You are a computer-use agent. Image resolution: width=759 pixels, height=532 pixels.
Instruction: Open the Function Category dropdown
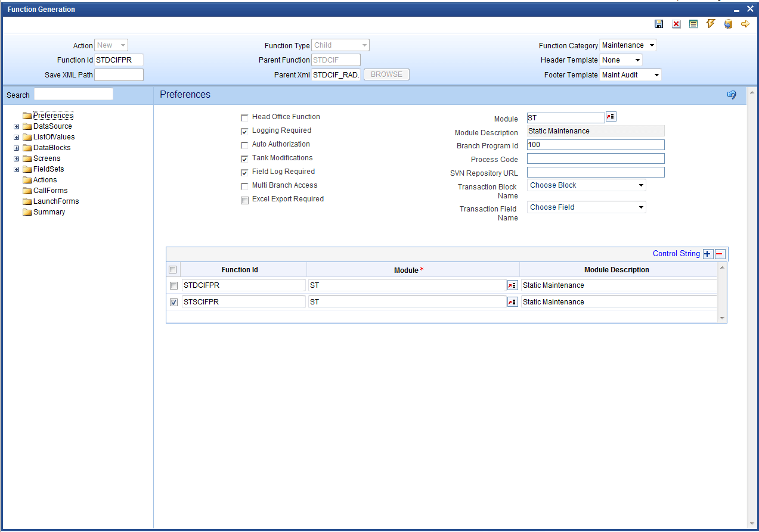[x=628, y=45]
